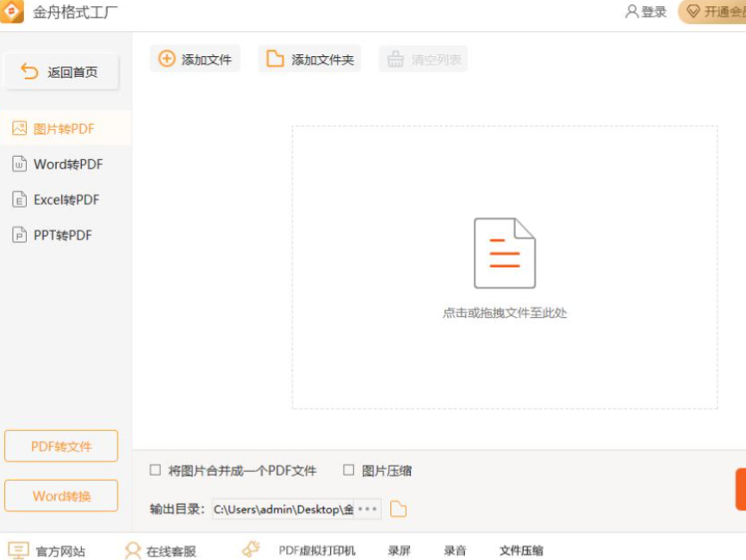Go back with 返回首页 button

[61, 72]
